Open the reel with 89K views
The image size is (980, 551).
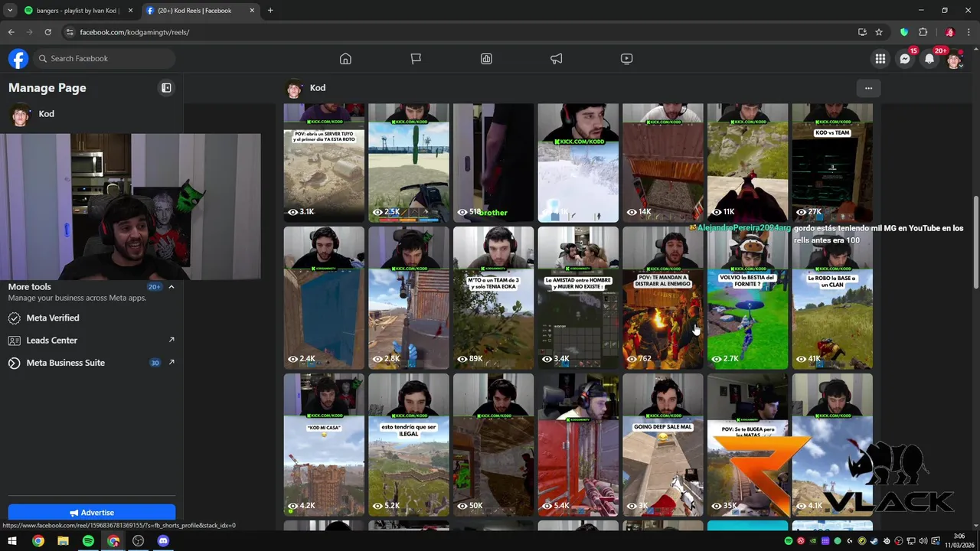coord(493,298)
